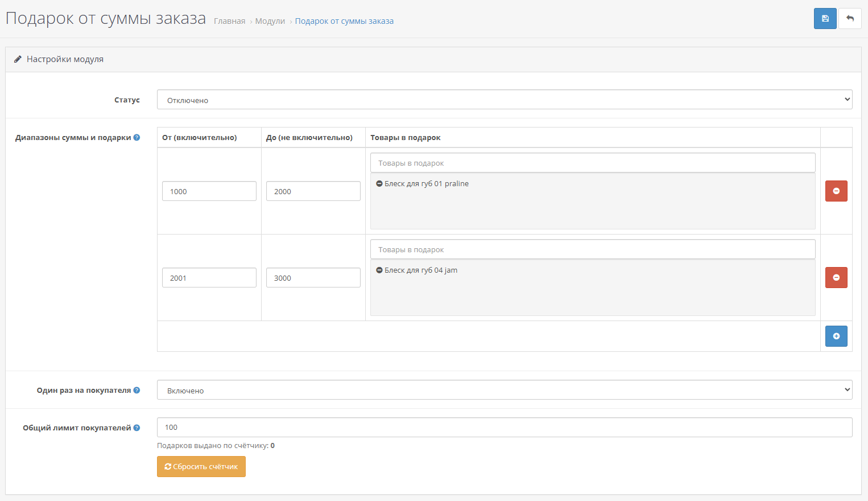The image size is (868, 501).
Task: Click the blue save icon button
Action: 825,18
